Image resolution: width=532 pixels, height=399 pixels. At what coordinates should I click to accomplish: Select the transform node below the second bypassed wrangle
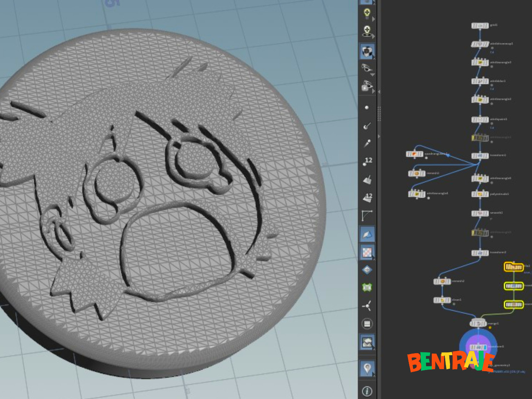[x=480, y=252]
